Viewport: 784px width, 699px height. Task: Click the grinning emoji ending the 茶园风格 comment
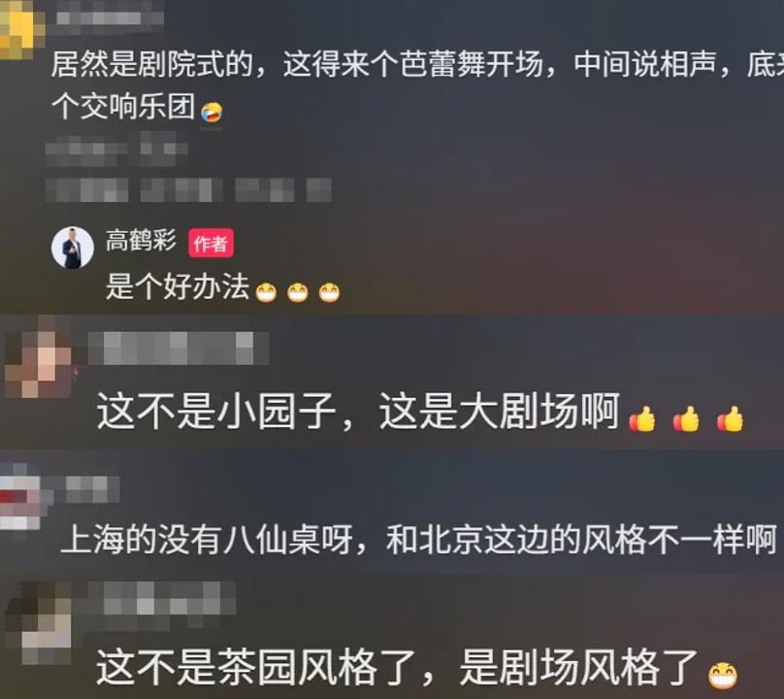tap(723, 675)
